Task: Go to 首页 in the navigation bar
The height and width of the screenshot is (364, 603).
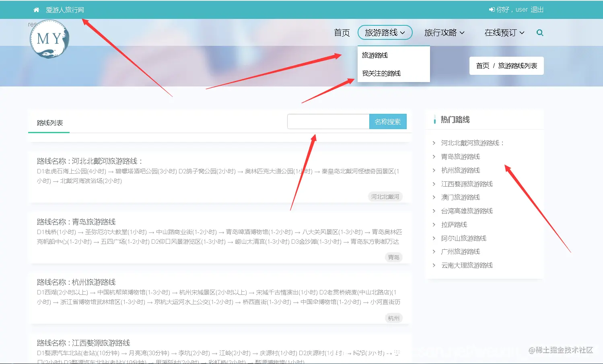Action: (342, 33)
